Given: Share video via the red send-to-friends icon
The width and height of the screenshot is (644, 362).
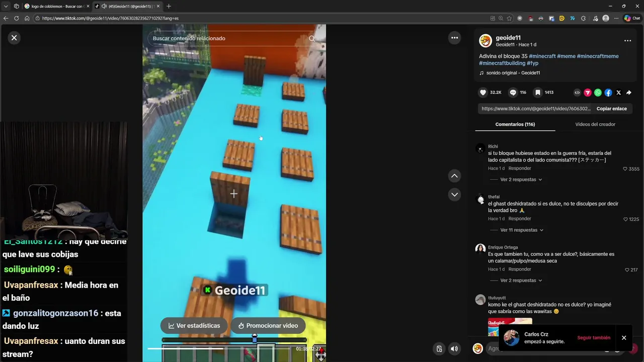Looking at the screenshot, I should tap(587, 93).
